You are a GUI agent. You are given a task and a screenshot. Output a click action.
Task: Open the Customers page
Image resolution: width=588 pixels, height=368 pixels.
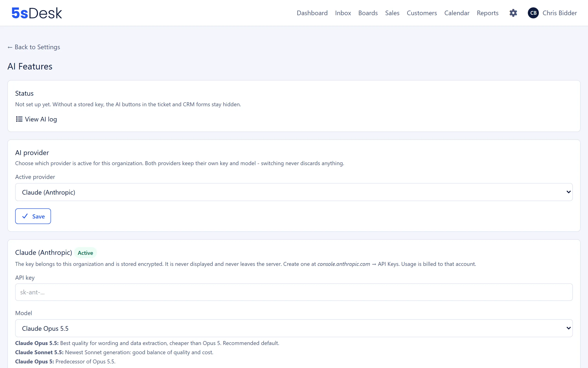pyautogui.click(x=422, y=13)
